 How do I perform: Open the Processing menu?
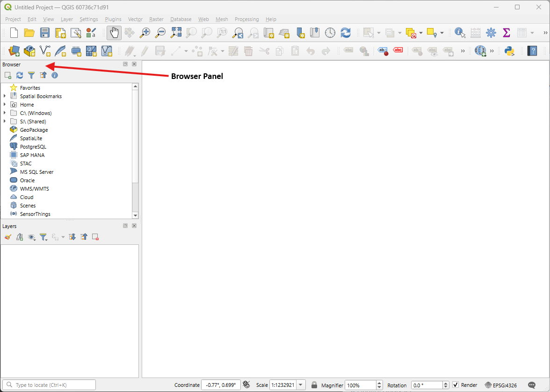pos(246,19)
